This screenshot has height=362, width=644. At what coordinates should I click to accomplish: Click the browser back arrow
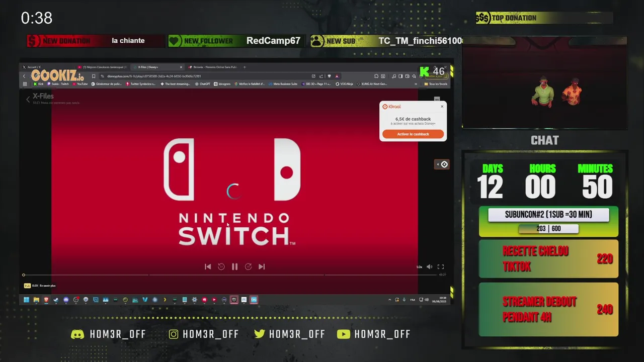point(24,76)
